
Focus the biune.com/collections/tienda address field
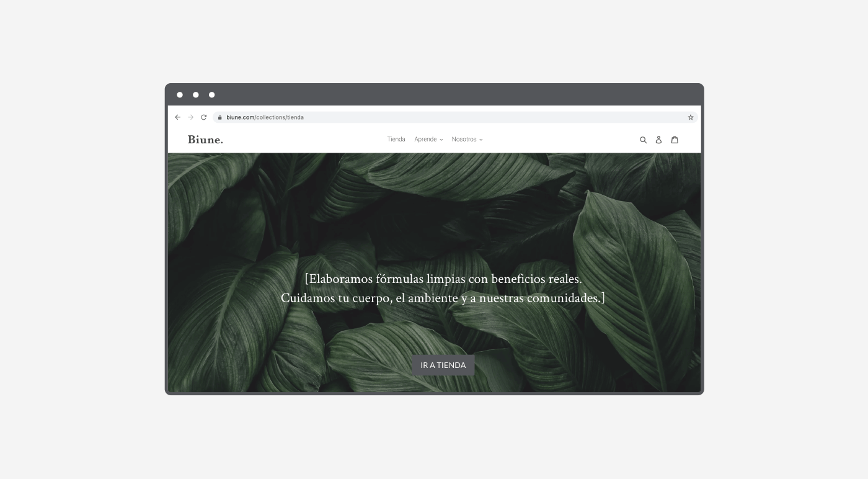point(455,117)
